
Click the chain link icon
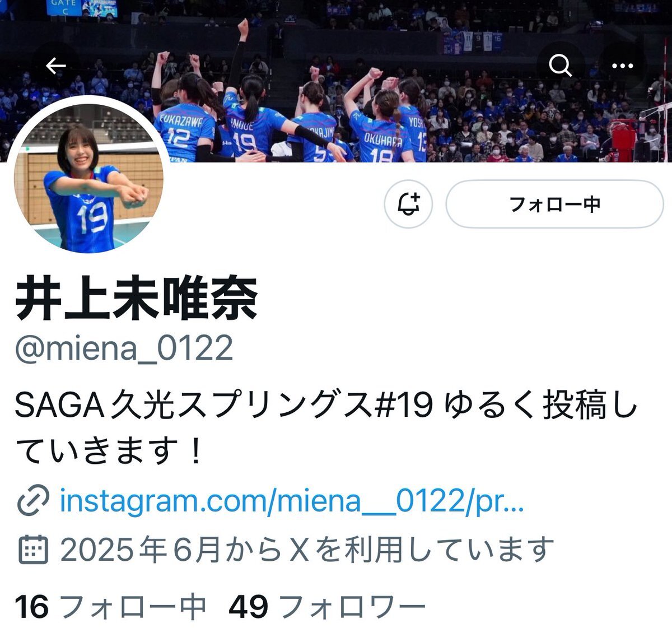34,501
